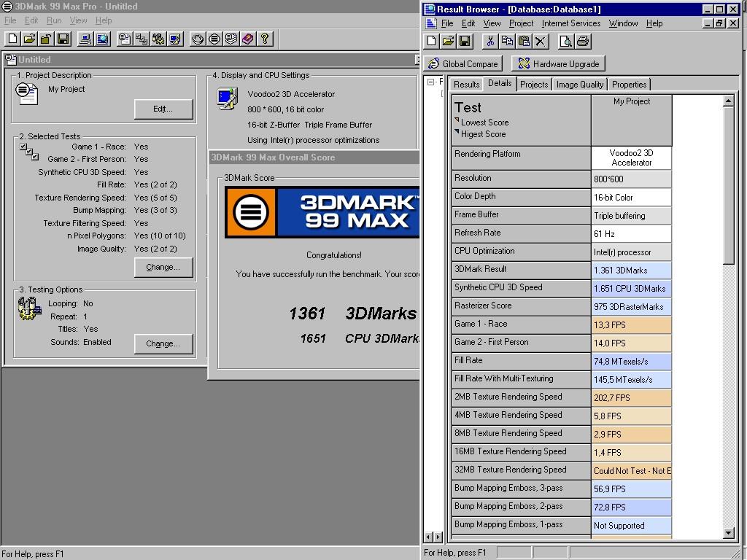Open the Run menu in 3DMark window
Image resolution: width=747 pixels, height=560 pixels.
(54, 20)
